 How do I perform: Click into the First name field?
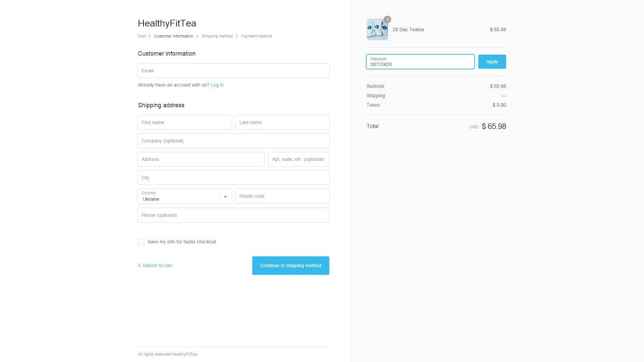(x=184, y=123)
